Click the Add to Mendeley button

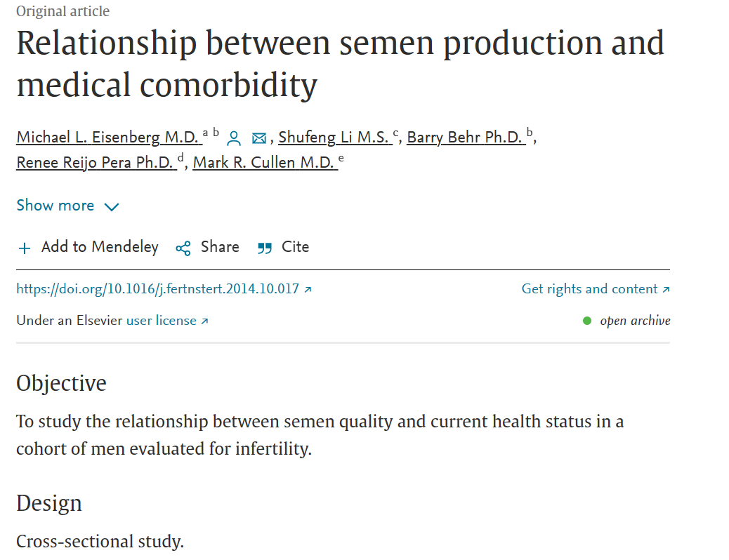click(x=100, y=247)
